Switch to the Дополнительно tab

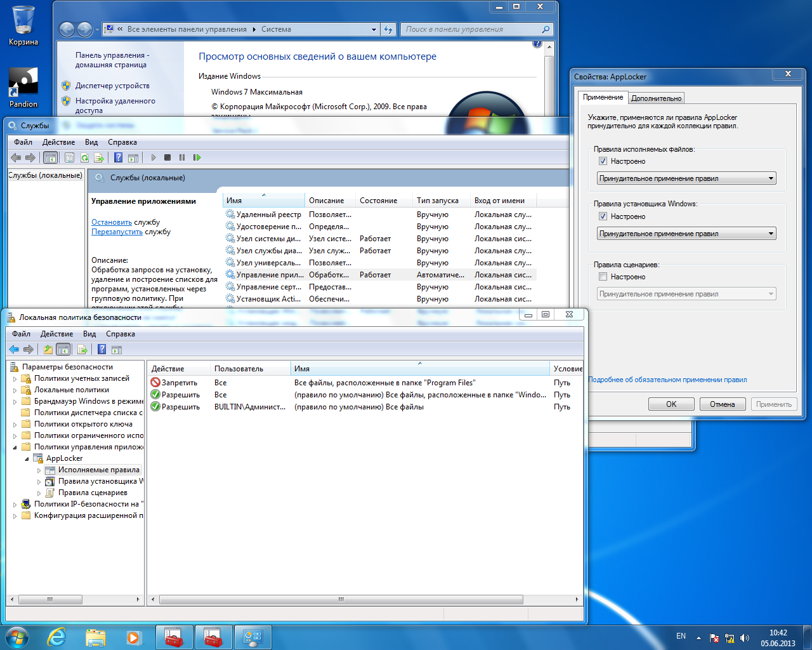(656, 98)
